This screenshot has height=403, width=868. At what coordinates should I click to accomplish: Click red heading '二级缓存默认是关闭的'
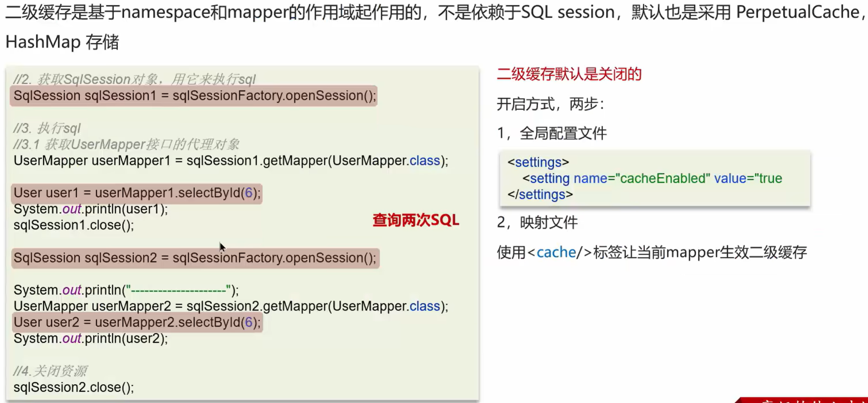pyautogui.click(x=569, y=74)
